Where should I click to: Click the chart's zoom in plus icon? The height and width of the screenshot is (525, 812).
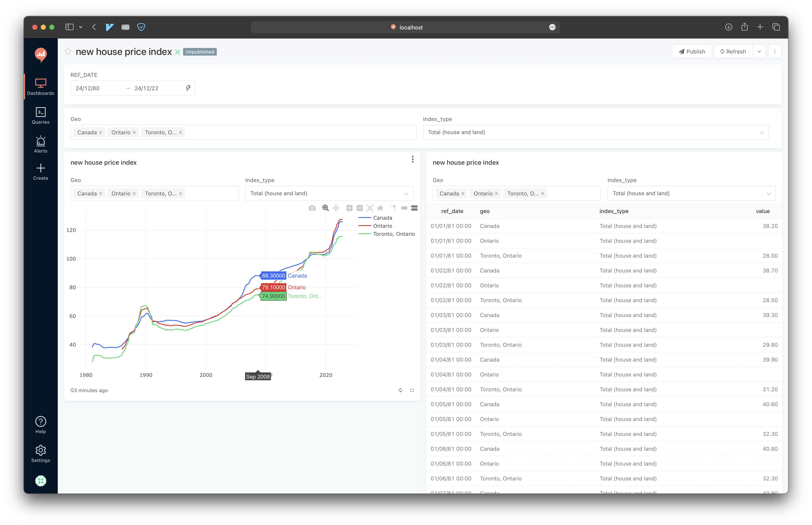pos(349,208)
